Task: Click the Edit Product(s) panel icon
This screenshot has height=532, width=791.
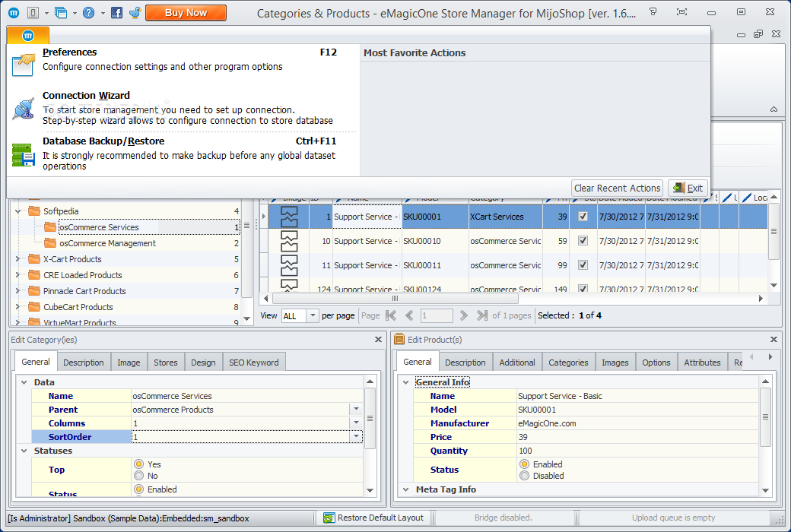Action: (399, 340)
